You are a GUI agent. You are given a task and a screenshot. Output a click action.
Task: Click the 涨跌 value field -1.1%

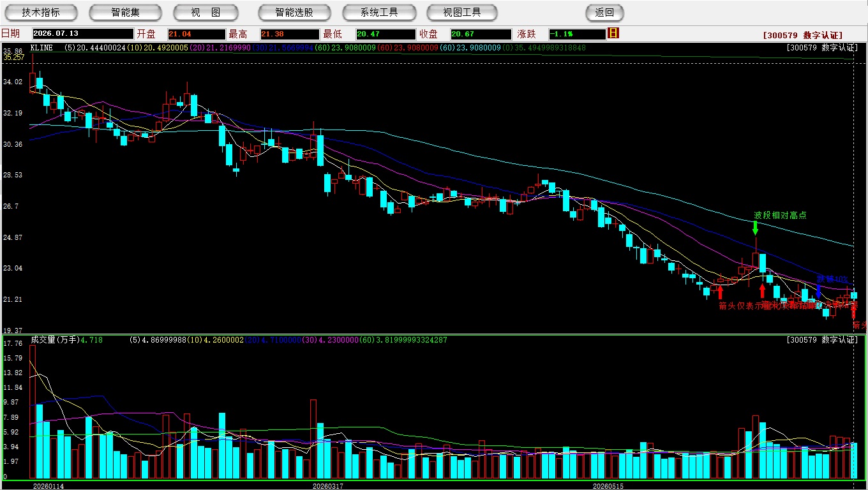(x=577, y=34)
